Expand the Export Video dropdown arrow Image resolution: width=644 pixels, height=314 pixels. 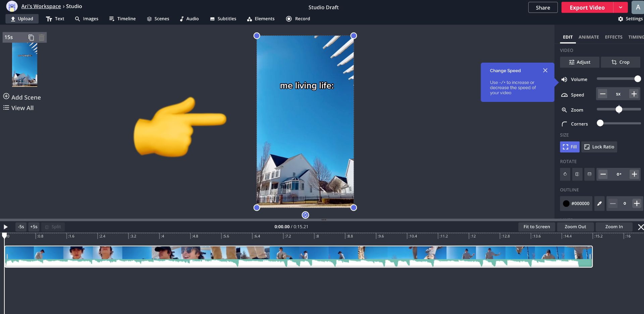(621, 7)
